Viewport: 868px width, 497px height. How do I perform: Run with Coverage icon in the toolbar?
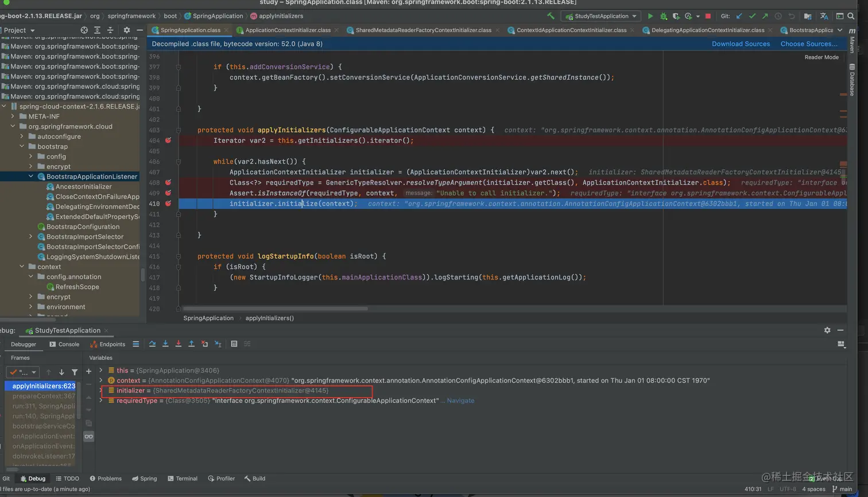[x=676, y=16]
